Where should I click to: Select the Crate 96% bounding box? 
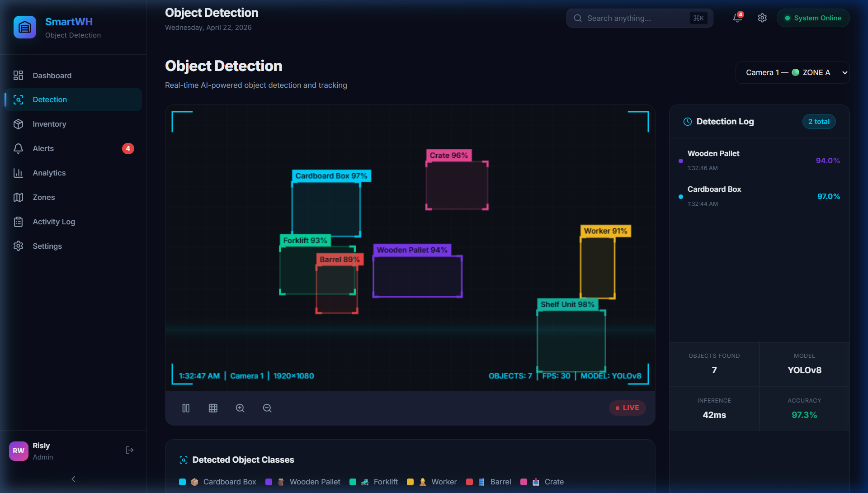pyautogui.click(x=457, y=185)
